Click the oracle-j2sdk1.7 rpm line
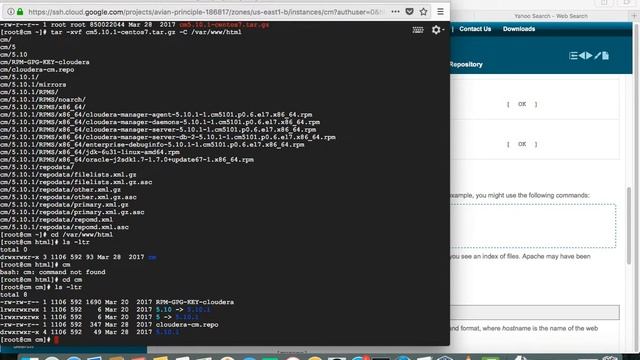 [127, 160]
